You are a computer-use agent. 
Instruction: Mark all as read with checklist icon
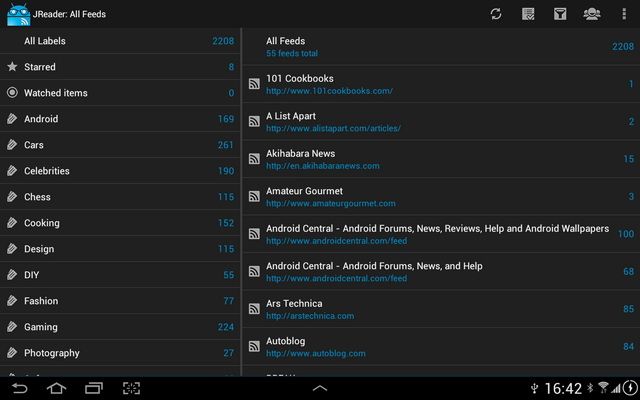point(528,14)
